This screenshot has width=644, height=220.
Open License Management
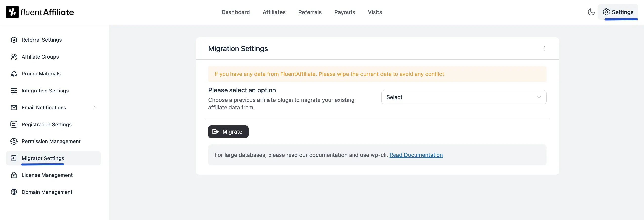tap(53, 175)
